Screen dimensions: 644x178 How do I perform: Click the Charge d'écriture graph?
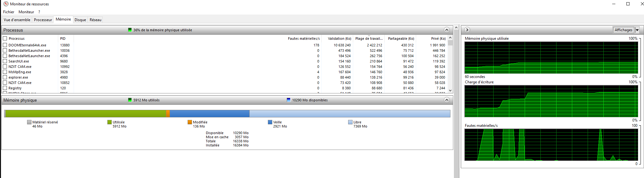pyautogui.click(x=551, y=101)
